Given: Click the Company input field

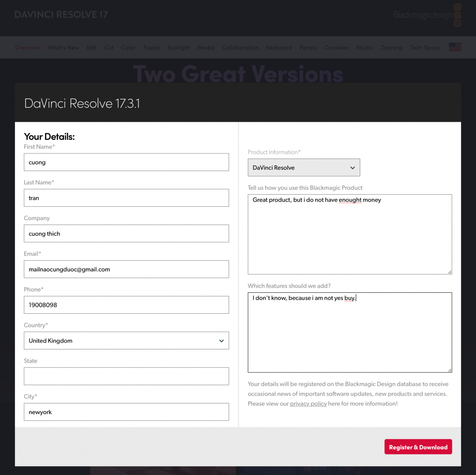Looking at the screenshot, I should pos(126,234).
